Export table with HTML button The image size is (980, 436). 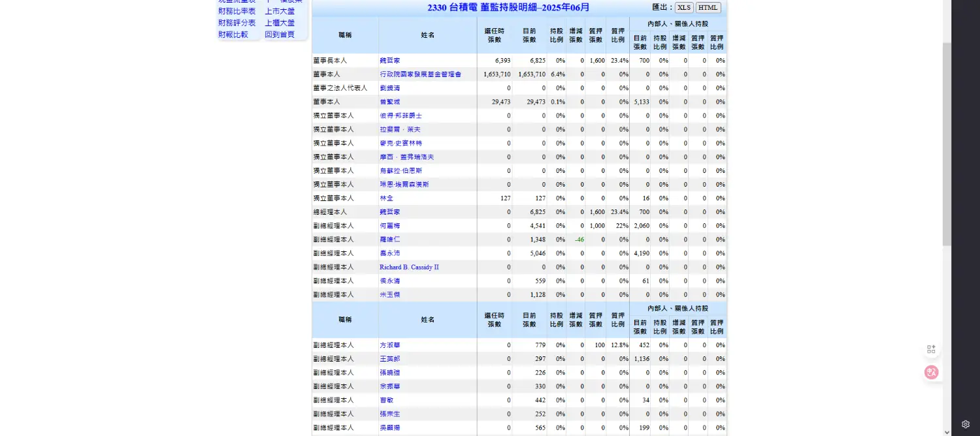point(708,8)
